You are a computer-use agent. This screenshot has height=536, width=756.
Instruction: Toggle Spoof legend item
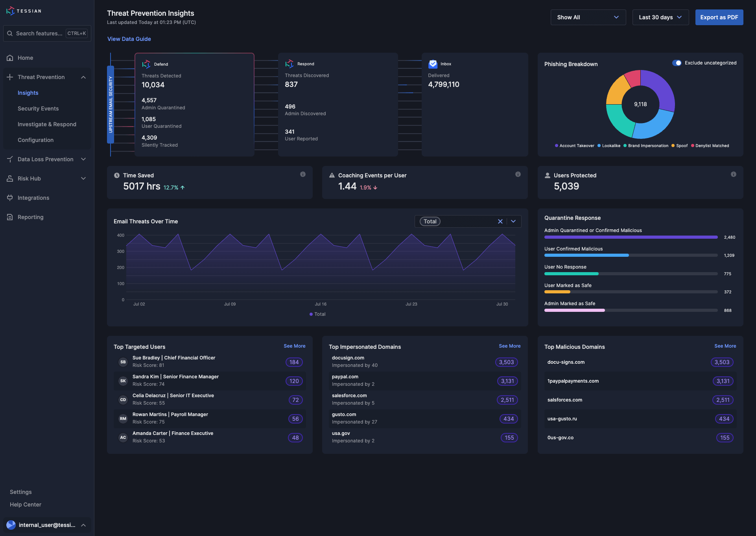pyautogui.click(x=680, y=146)
